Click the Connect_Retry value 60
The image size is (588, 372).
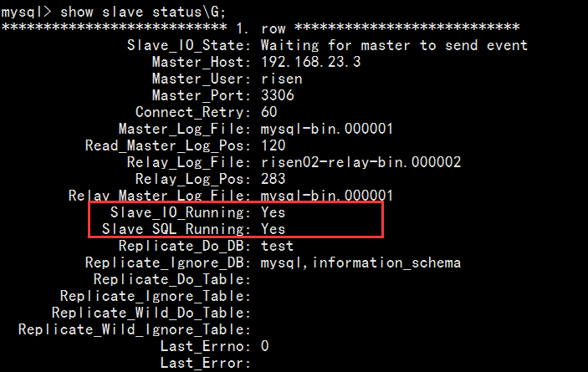click(268, 112)
